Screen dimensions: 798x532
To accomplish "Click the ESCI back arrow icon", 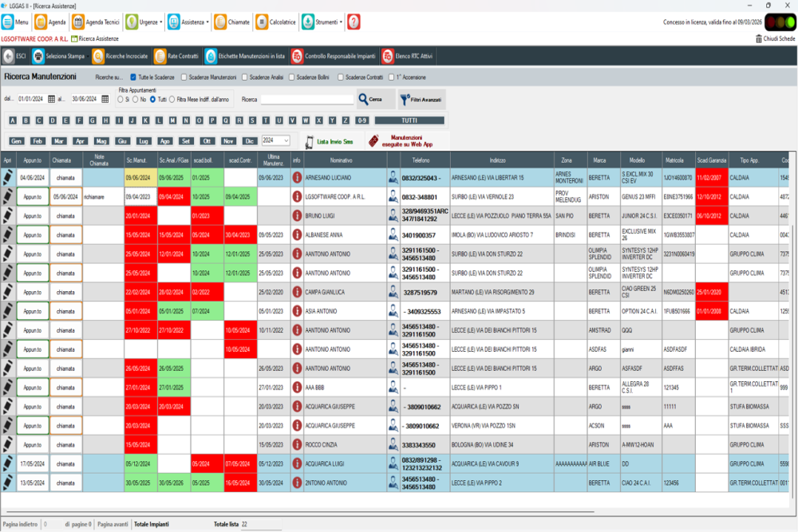I will coord(9,57).
